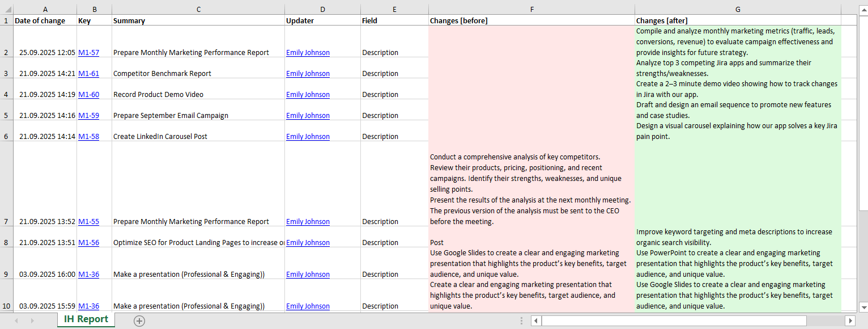
Task: Follow the M1-56 issue key link
Action: click(x=88, y=243)
